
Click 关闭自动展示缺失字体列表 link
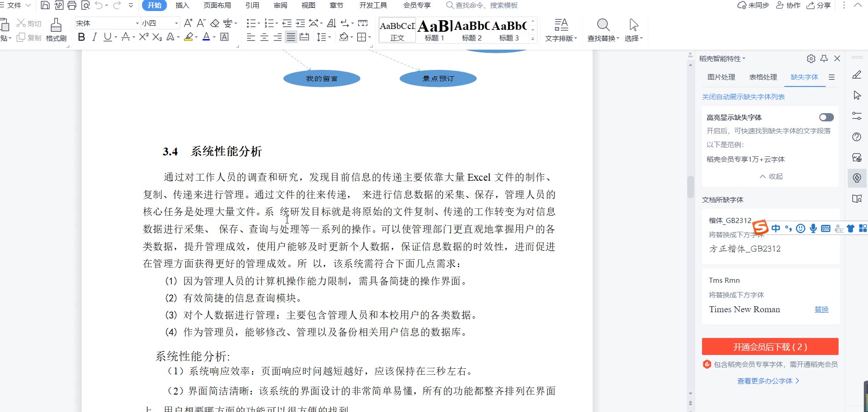[743, 97]
